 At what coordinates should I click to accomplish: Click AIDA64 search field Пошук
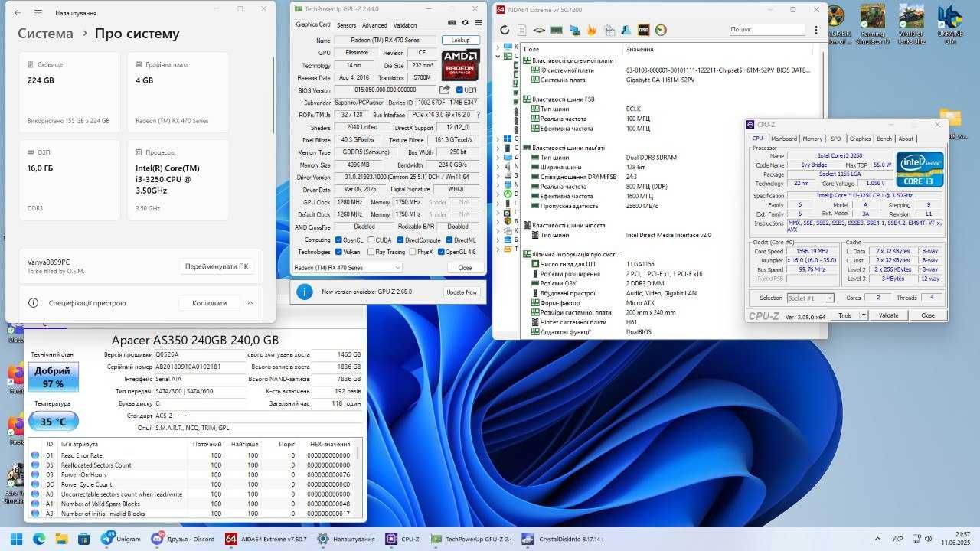(x=767, y=30)
